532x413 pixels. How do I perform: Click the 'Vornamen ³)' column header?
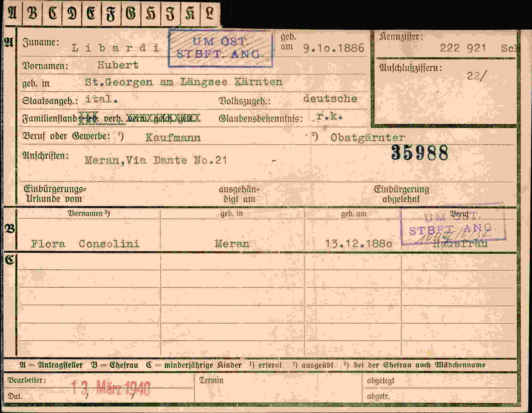88,213
